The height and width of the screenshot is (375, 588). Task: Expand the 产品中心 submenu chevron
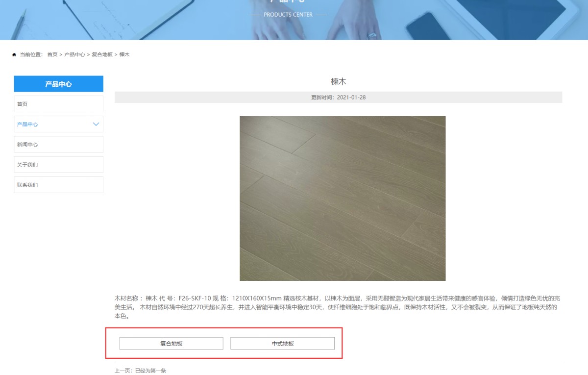point(96,125)
